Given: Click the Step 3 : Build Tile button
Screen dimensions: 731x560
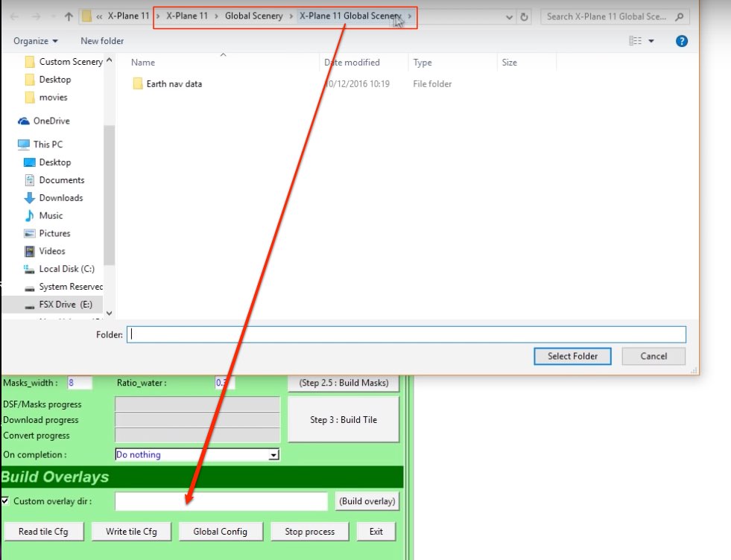Looking at the screenshot, I should click(x=343, y=420).
